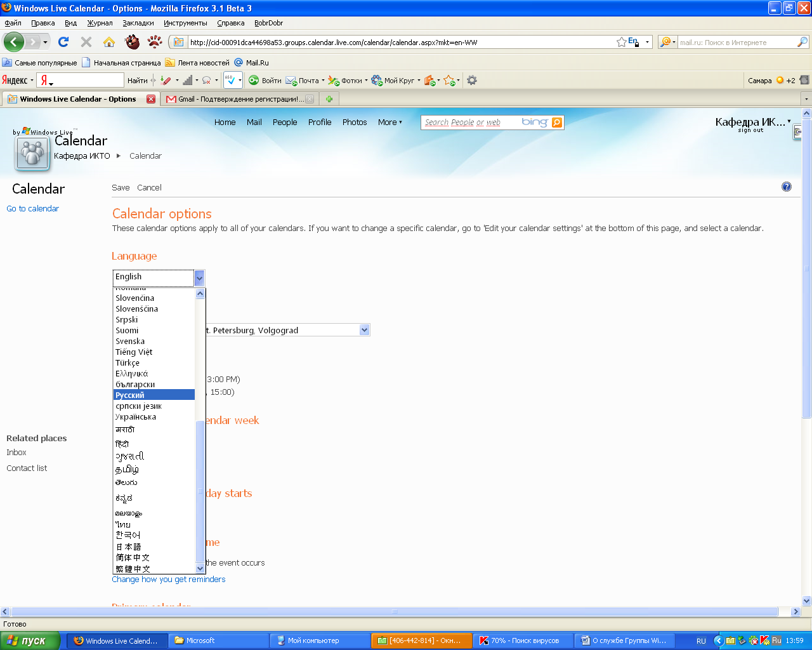Screen dimensions: 812x650
Task: Open People in Live header
Action: [x=285, y=123]
